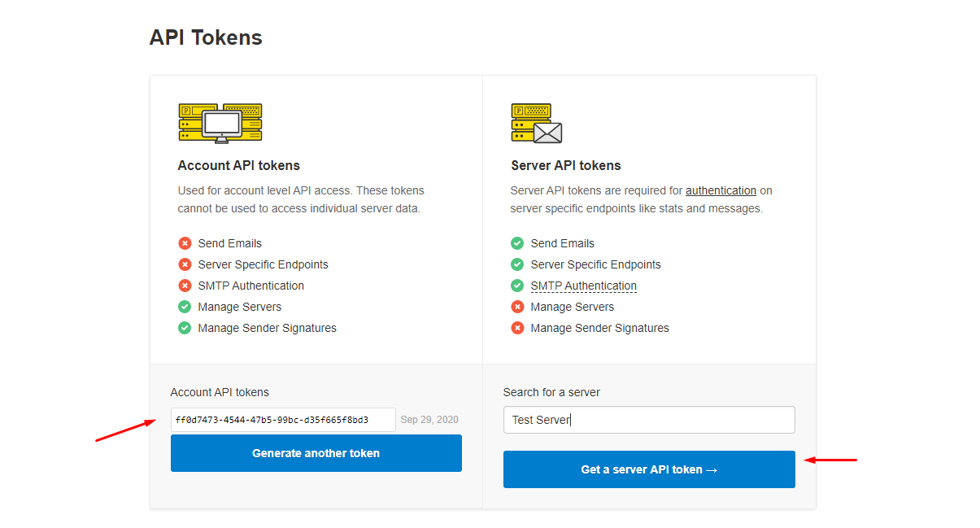The image size is (980, 528).
Task: Click the Account API tokens server illustration icon
Action: (x=220, y=122)
